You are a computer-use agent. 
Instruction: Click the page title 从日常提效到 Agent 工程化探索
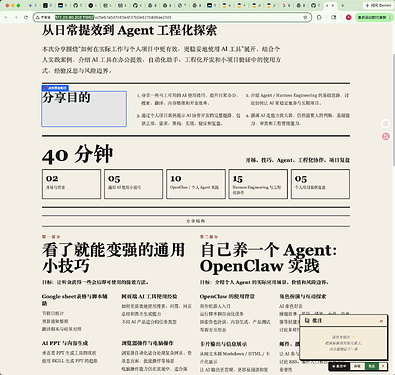point(129,31)
